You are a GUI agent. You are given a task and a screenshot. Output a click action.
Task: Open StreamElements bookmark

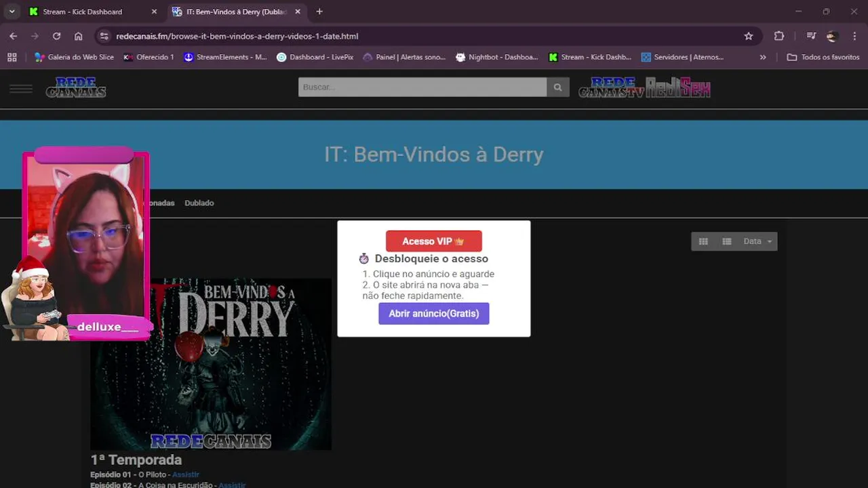225,58
